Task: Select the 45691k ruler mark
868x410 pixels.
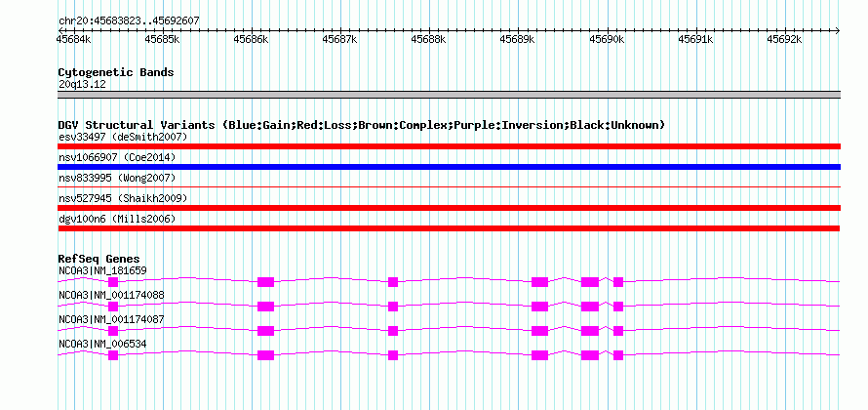Action: (x=695, y=39)
